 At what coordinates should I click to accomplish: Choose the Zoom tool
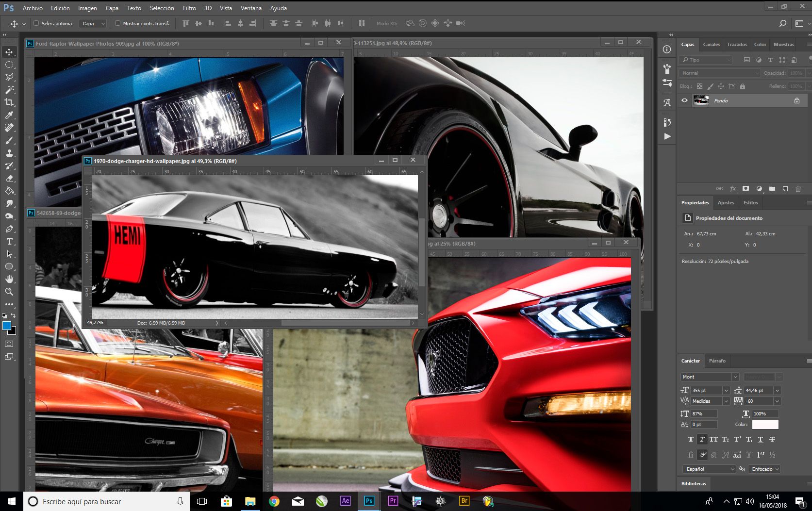tap(9, 292)
